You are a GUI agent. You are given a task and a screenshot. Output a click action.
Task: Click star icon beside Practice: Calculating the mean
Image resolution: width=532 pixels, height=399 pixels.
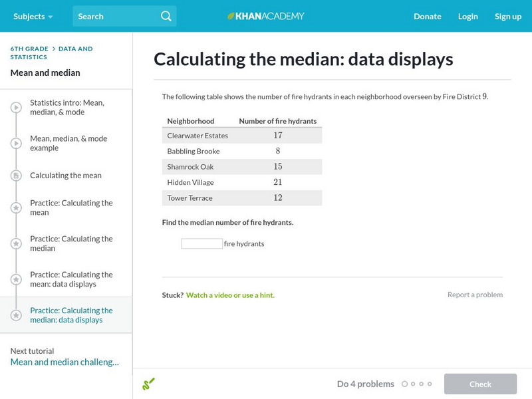pyautogui.click(x=16, y=207)
